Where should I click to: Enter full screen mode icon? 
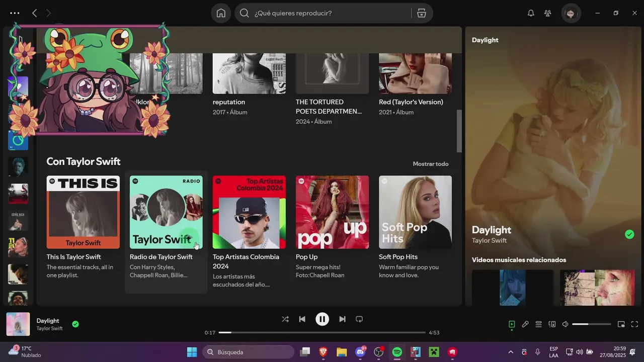(x=634, y=324)
